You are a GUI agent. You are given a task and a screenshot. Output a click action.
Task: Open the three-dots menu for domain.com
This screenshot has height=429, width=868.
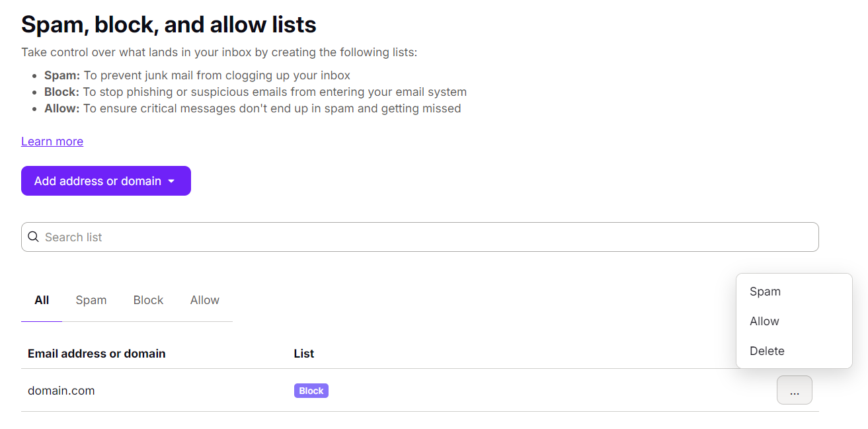pyautogui.click(x=794, y=391)
